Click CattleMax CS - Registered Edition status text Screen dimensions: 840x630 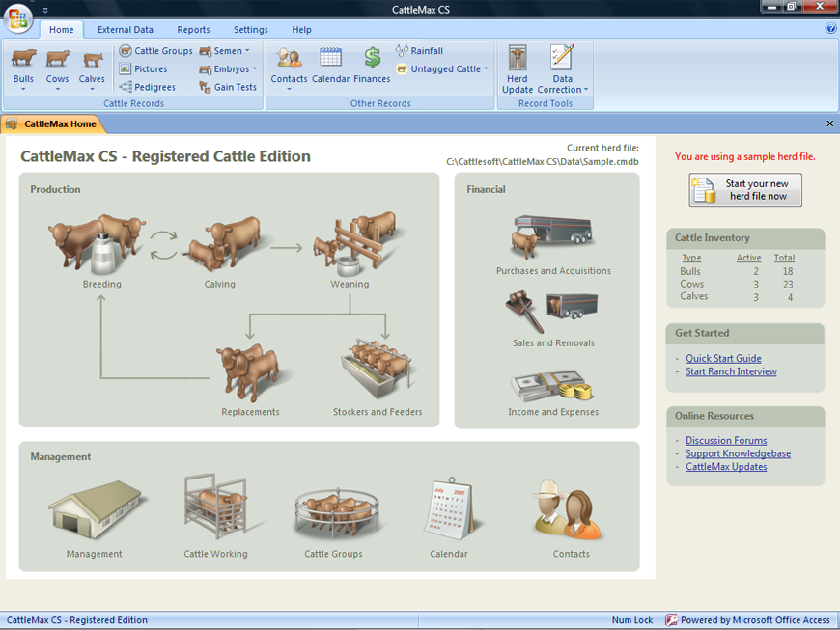click(x=76, y=620)
